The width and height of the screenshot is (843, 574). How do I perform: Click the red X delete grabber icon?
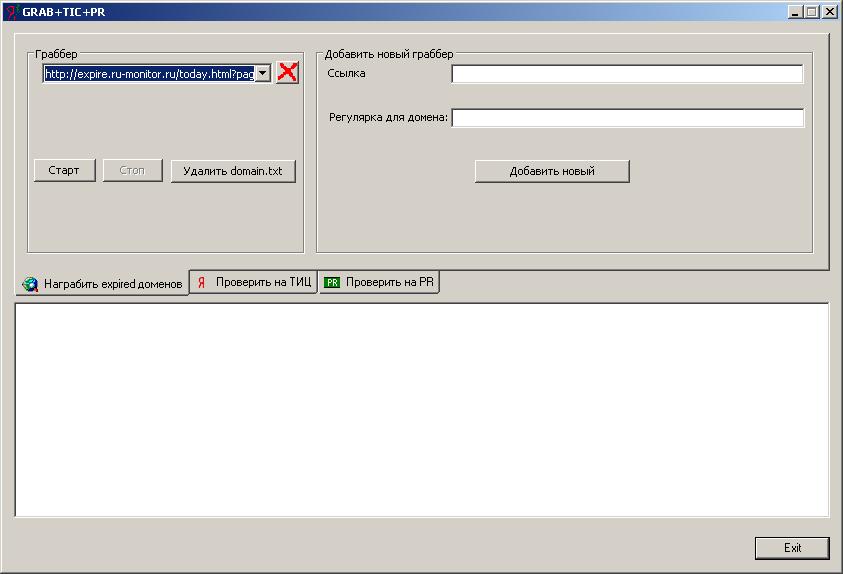(x=287, y=72)
